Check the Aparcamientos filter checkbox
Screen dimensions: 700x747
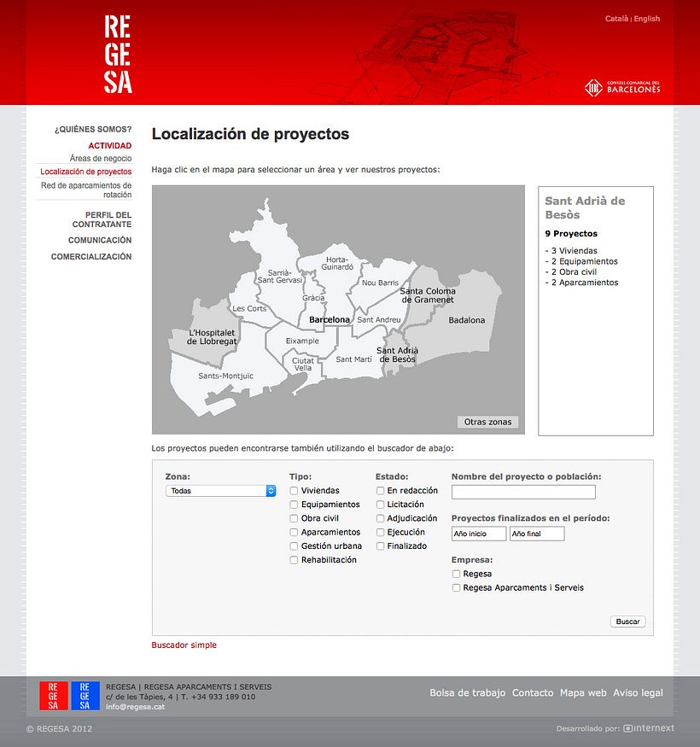click(x=293, y=532)
